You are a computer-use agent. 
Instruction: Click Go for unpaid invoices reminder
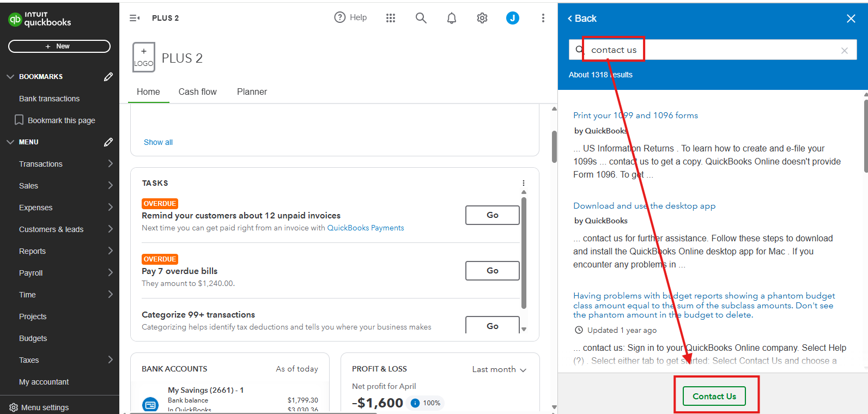pyautogui.click(x=493, y=215)
